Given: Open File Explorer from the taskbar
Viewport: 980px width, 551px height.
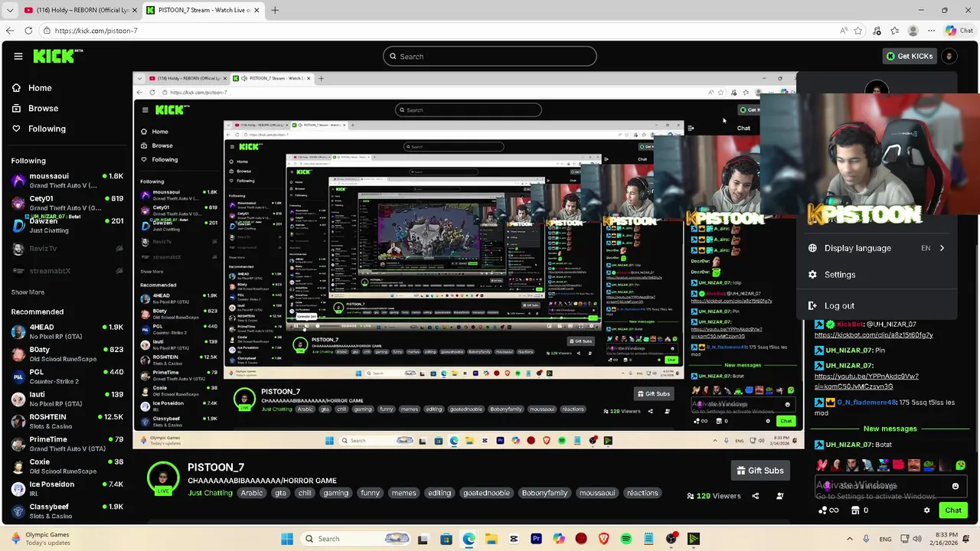Looking at the screenshot, I should click(x=491, y=539).
